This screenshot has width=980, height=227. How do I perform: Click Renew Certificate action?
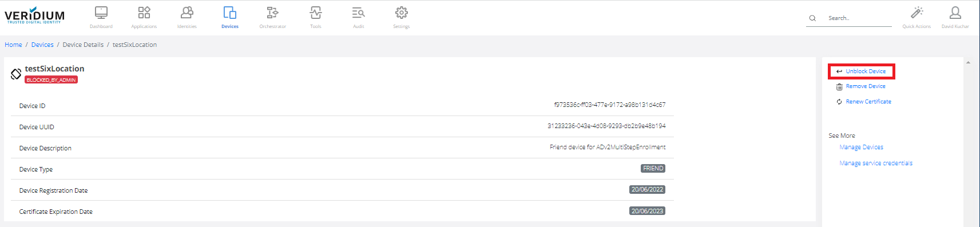(868, 102)
